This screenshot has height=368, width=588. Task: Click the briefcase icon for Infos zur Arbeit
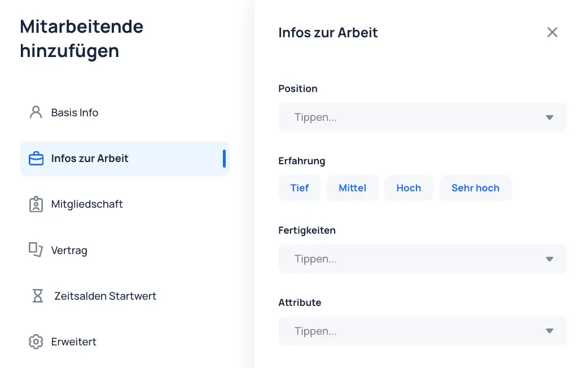coord(36,158)
